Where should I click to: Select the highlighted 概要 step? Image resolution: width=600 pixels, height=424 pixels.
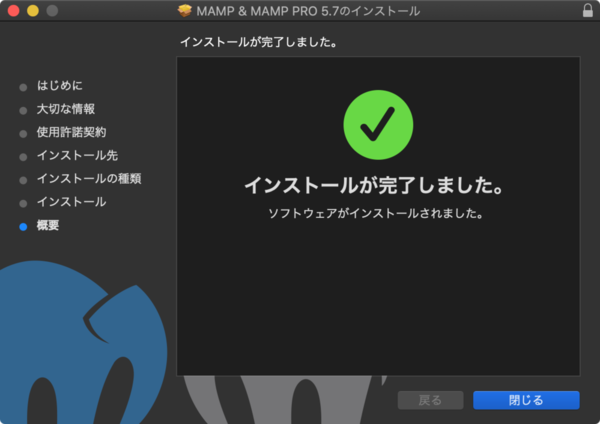click(48, 225)
